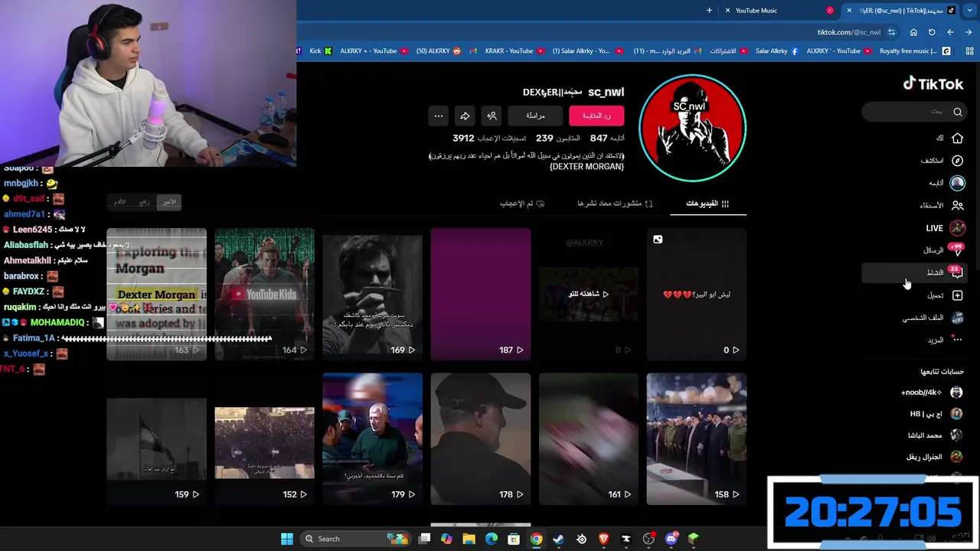
Task: Open the Followers count 239 link
Action: pyautogui.click(x=557, y=138)
